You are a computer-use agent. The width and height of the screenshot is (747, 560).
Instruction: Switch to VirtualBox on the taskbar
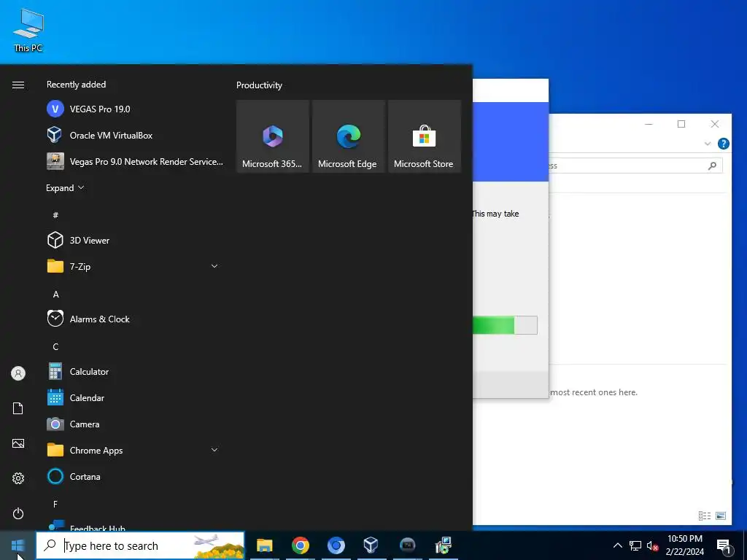coord(371,545)
